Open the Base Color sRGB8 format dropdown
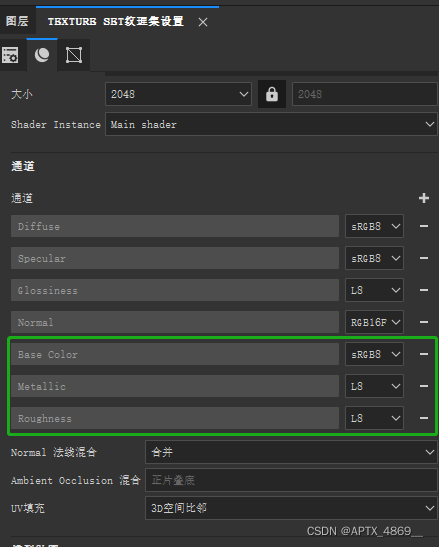The image size is (439, 547). pyautogui.click(x=374, y=354)
